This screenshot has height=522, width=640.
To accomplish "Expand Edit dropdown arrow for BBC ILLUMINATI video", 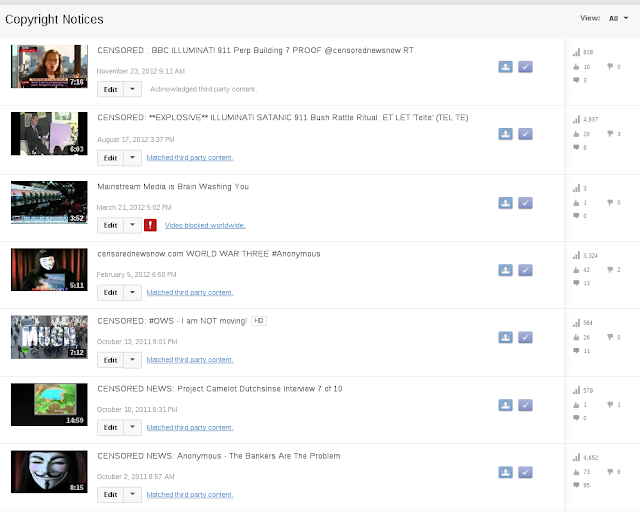I will coord(132,89).
